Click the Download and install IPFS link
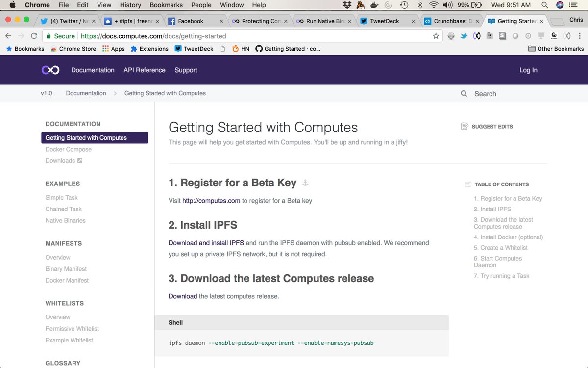The width and height of the screenshot is (588, 368). (206, 243)
